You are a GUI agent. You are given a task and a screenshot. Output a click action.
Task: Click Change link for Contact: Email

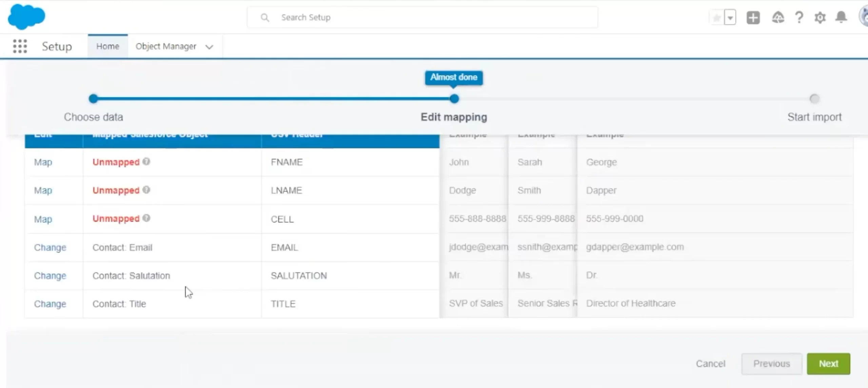[x=50, y=247]
